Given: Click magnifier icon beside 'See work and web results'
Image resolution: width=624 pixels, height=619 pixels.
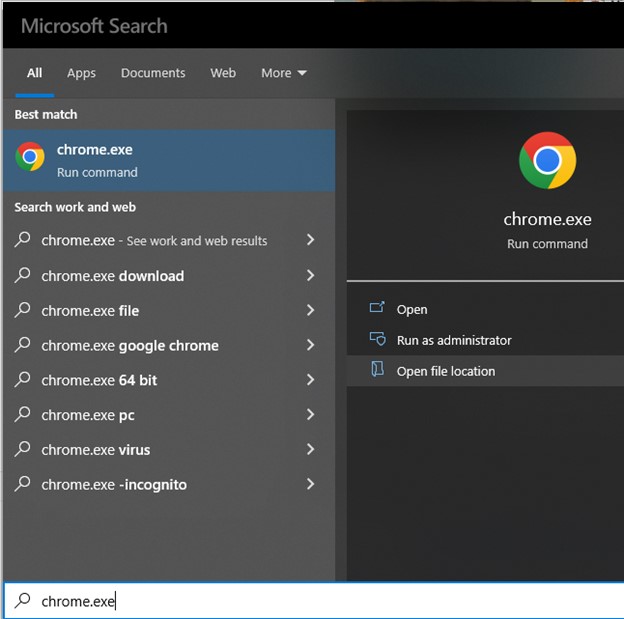Looking at the screenshot, I should point(23,240).
